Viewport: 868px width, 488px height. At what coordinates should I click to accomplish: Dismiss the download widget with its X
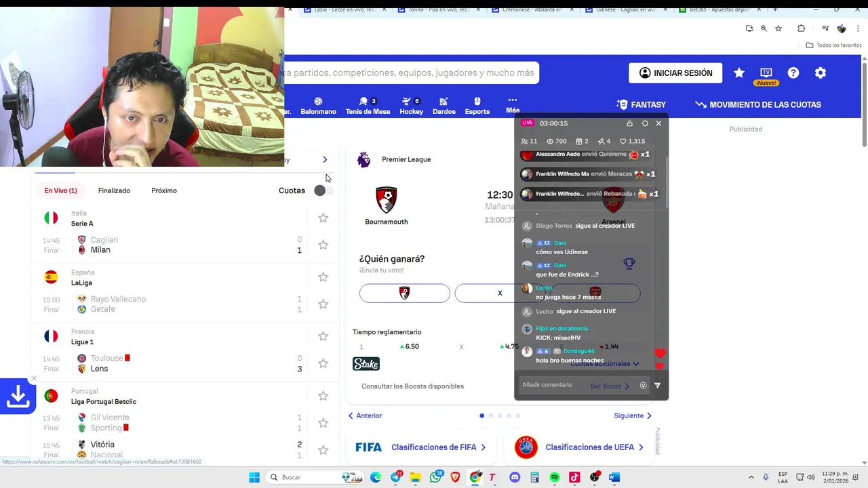[x=34, y=378]
